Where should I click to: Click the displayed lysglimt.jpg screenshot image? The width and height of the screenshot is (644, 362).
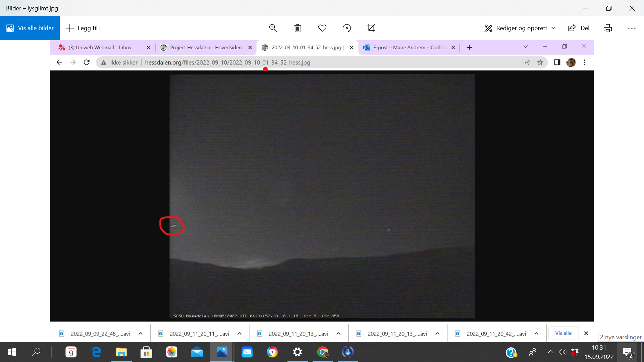point(321,188)
